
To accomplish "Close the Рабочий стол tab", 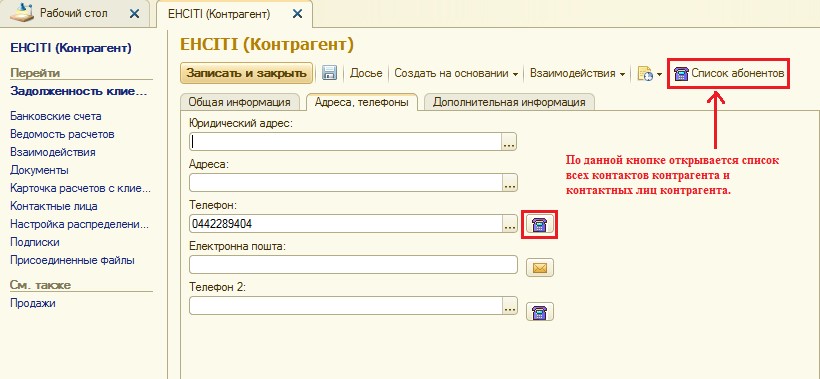I will pyautogui.click(x=134, y=14).
